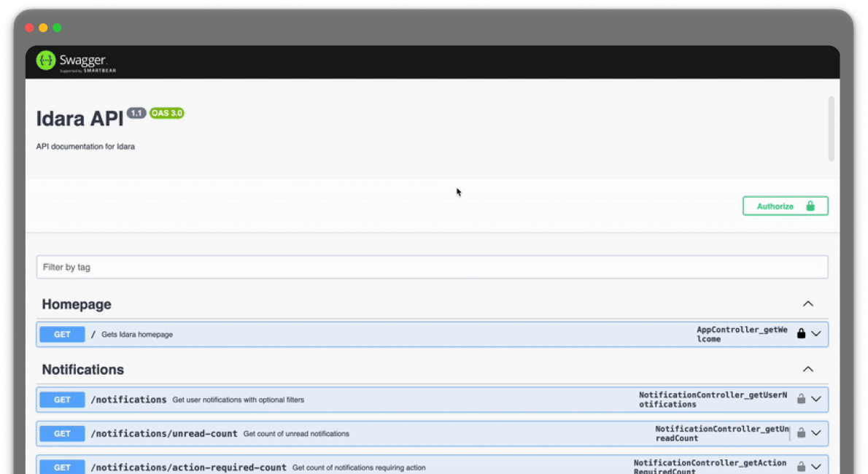The width and height of the screenshot is (868, 474).
Task: Click lock icon on unread-count row
Action: click(x=801, y=432)
